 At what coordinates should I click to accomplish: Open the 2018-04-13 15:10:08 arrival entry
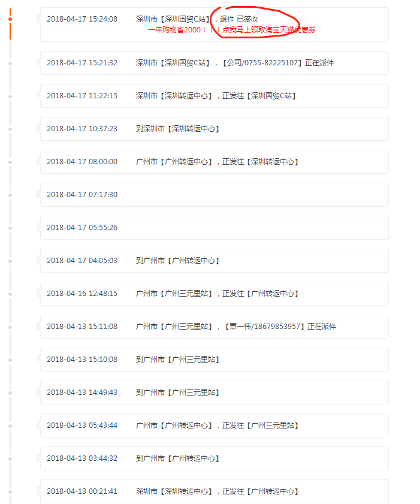point(214,360)
